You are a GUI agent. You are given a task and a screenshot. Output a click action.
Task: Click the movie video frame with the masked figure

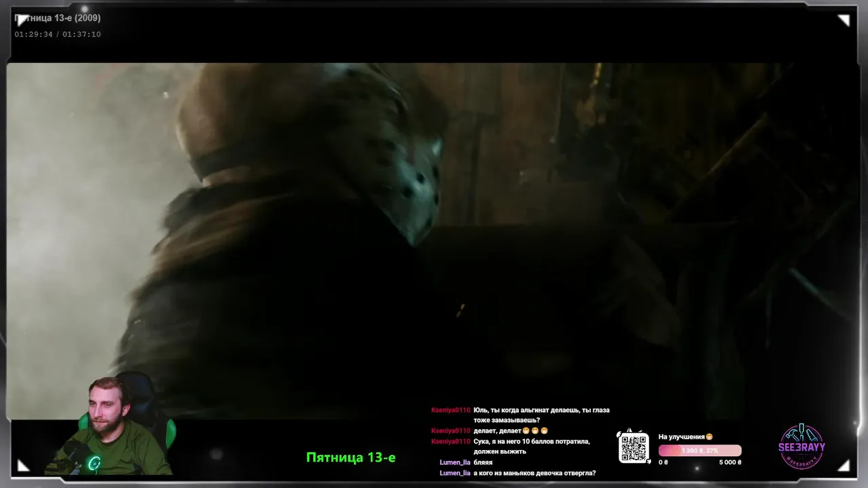click(x=432, y=241)
